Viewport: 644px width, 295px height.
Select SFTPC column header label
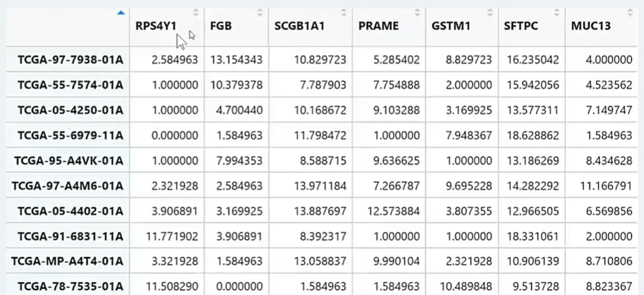pyautogui.click(x=521, y=26)
